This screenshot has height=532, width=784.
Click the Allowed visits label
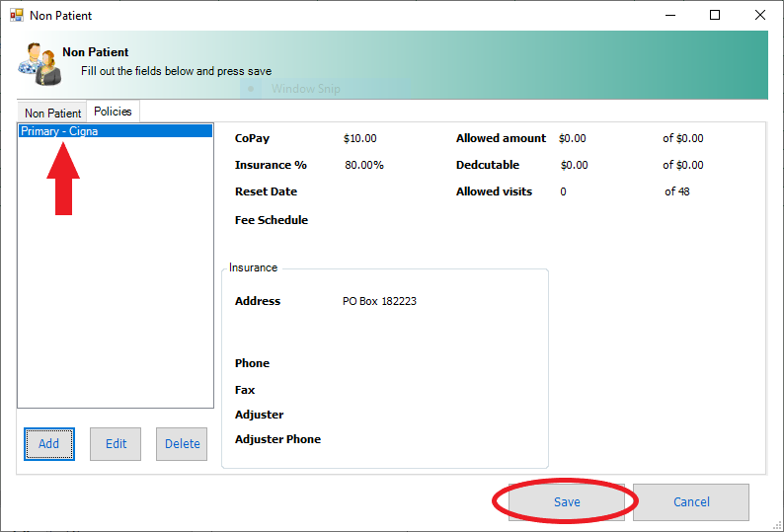point(494,191)
